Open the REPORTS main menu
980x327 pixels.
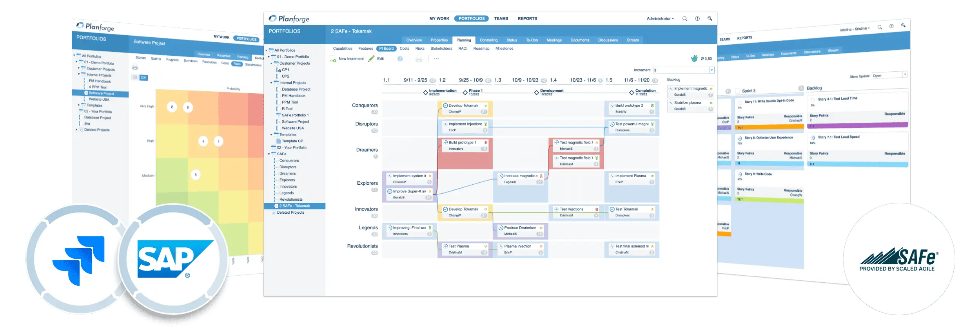click(527, 18)
